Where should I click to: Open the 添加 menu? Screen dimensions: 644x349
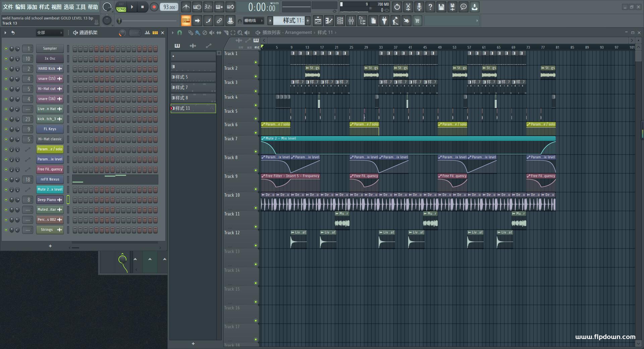pyautogui.click(x=32, y=7)
